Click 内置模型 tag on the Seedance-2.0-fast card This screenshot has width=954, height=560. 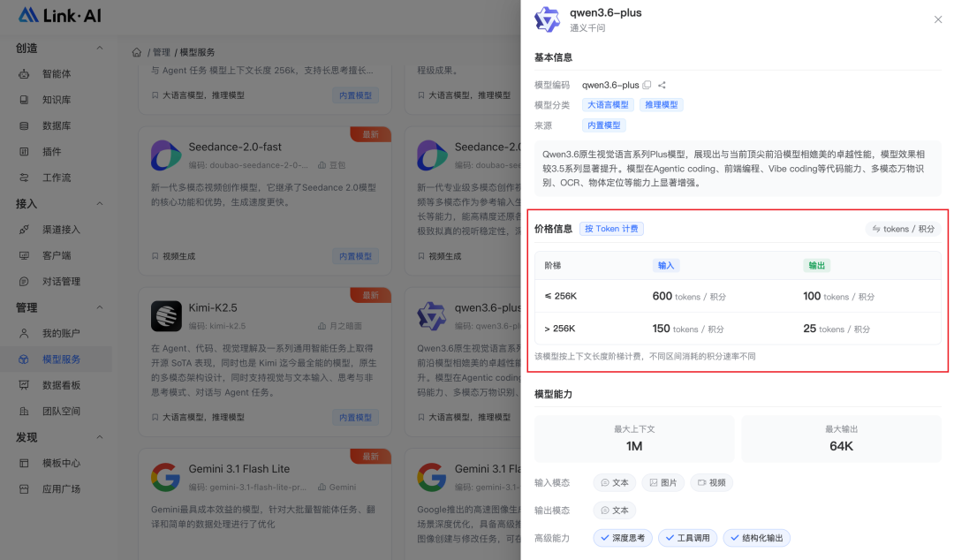355,256
